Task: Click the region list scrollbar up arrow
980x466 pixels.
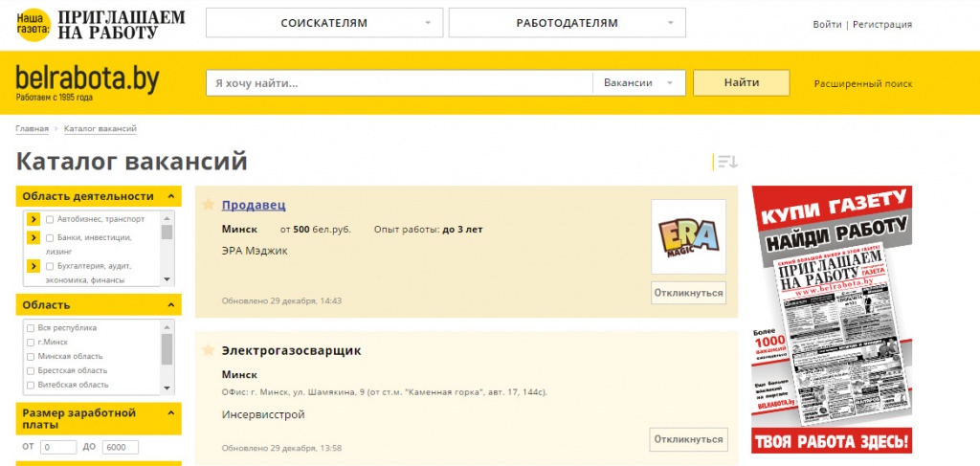Action: point(167,326)
